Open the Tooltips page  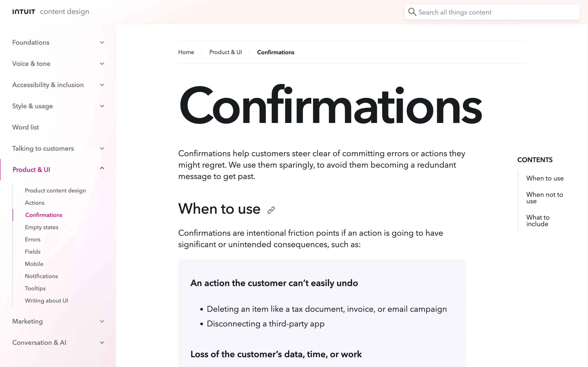[x=35, y=288]
